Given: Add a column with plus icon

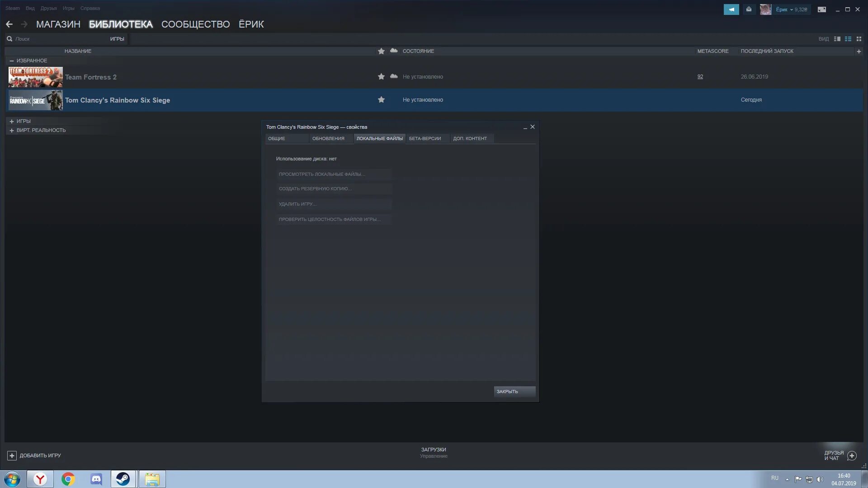Looking at the screenshot, I should (x=859, y=51).
